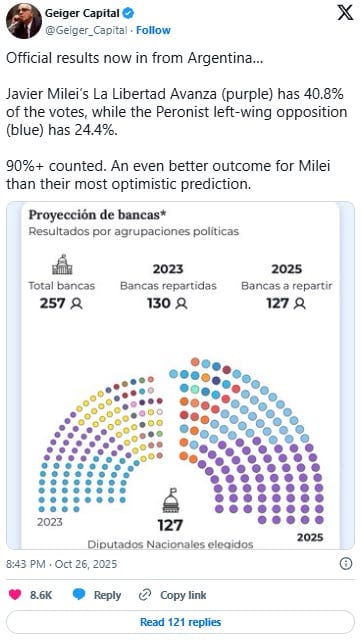Click the copy link chain icon
Viewport: 362px width, 640px height.
[145, 595]
